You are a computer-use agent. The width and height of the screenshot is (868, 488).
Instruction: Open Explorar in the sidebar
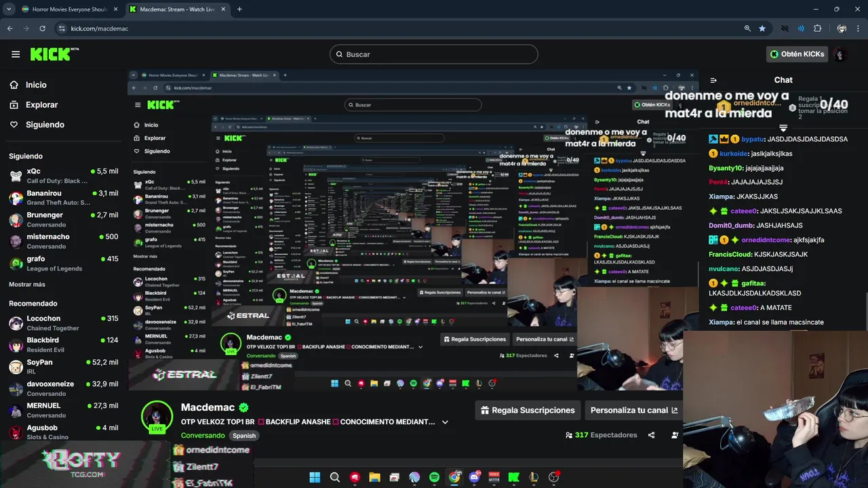(41, 105)
